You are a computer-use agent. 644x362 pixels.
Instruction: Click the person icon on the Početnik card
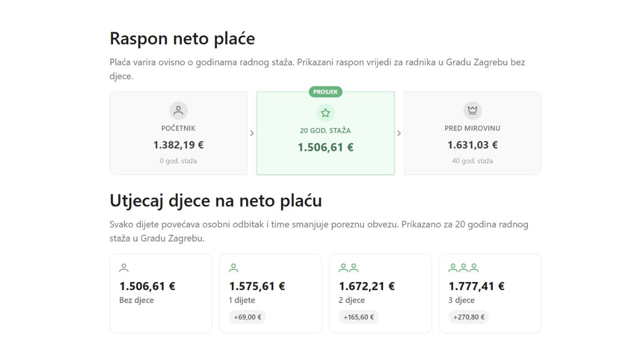click(x=178, y=110)
